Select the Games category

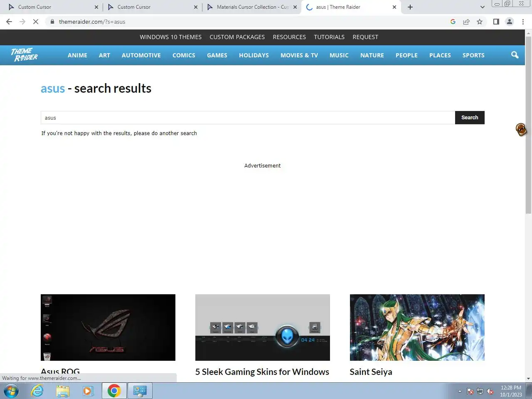click(217, 55)
